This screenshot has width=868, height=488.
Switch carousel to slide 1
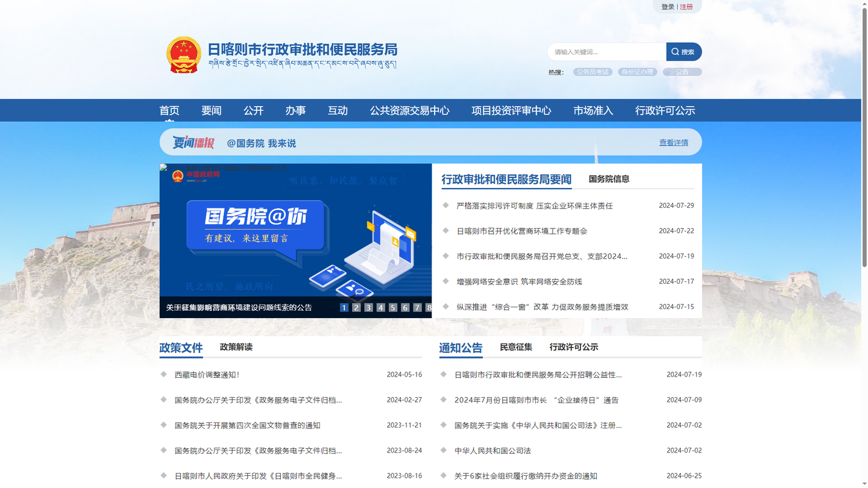(344, 307)
